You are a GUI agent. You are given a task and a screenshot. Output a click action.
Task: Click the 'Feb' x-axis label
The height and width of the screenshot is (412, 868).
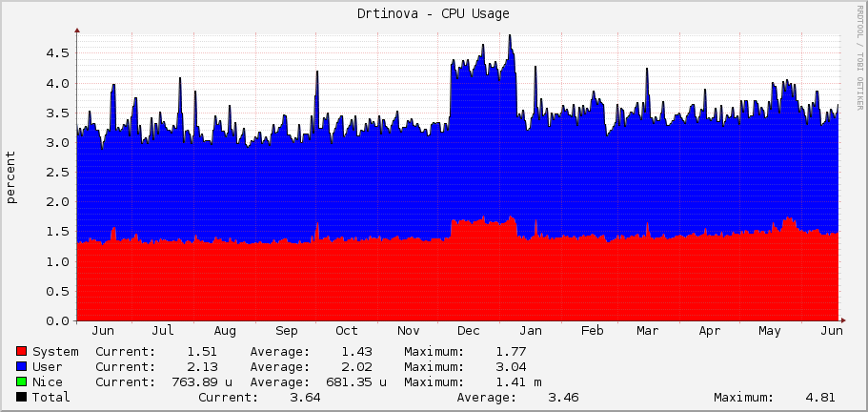click(592, 331)
